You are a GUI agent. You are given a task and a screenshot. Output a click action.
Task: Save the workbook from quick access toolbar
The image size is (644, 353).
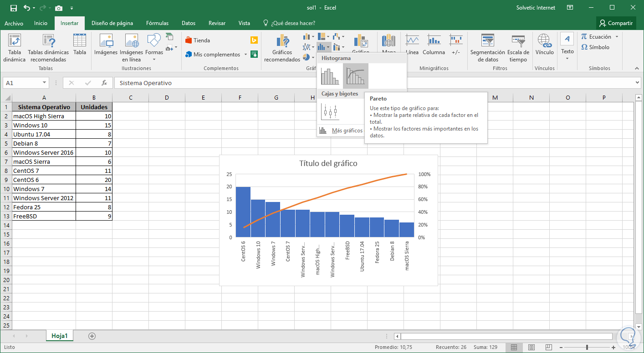point(13,8)
